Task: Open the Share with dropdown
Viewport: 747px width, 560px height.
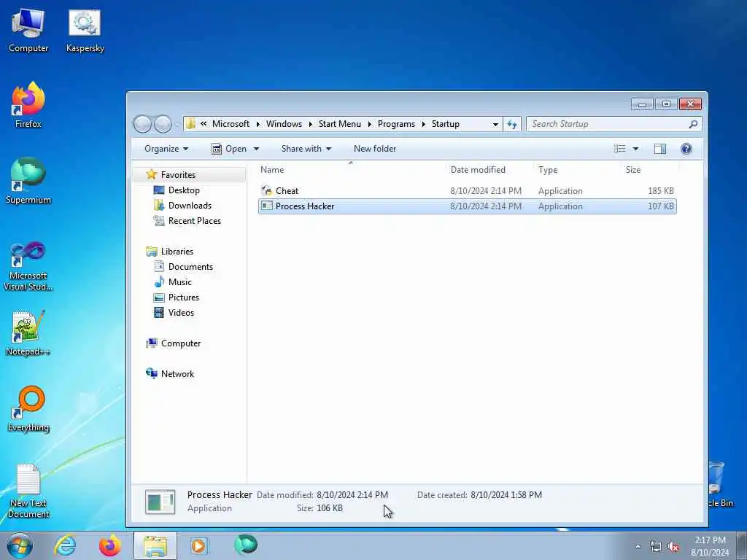Action: (306, 149)
